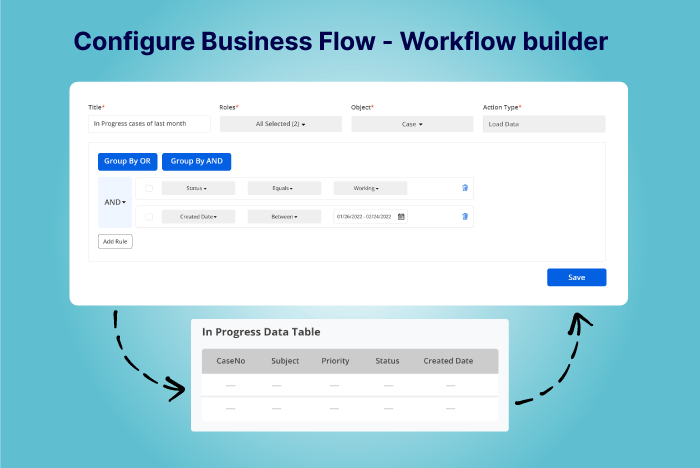Delete the Status rule with trash icon

point(464,188)
